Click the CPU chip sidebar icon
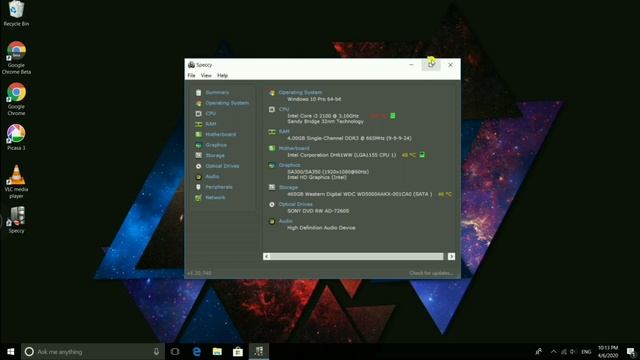The width and height of the screenshot is (640, 360). (198, 113)
